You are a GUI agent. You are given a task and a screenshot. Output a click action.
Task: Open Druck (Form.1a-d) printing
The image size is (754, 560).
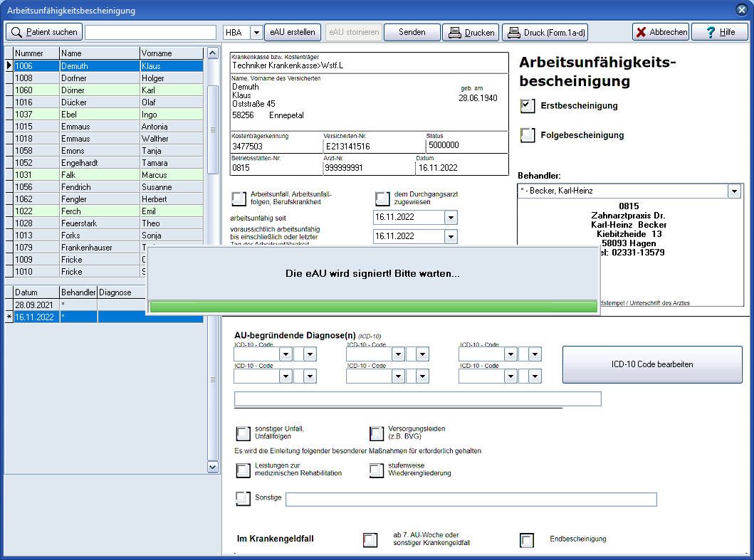pos(545,32)
